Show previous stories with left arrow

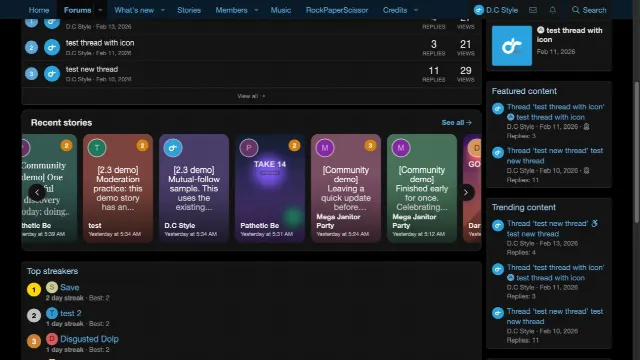click(37, 192)
